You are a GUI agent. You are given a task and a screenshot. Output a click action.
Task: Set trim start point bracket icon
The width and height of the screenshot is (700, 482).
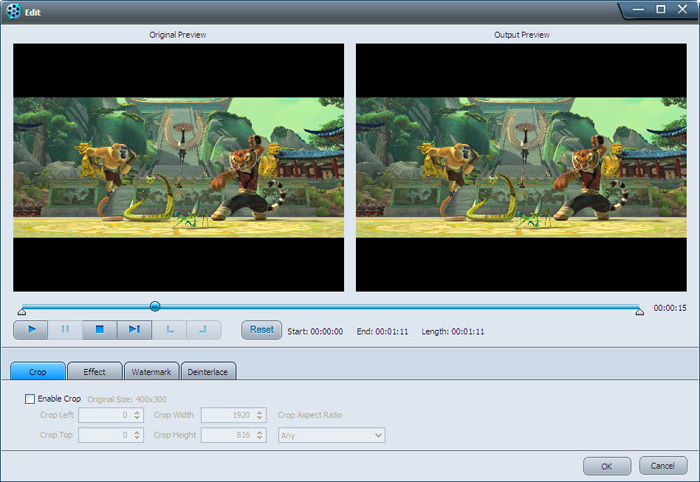click(168, 329)
